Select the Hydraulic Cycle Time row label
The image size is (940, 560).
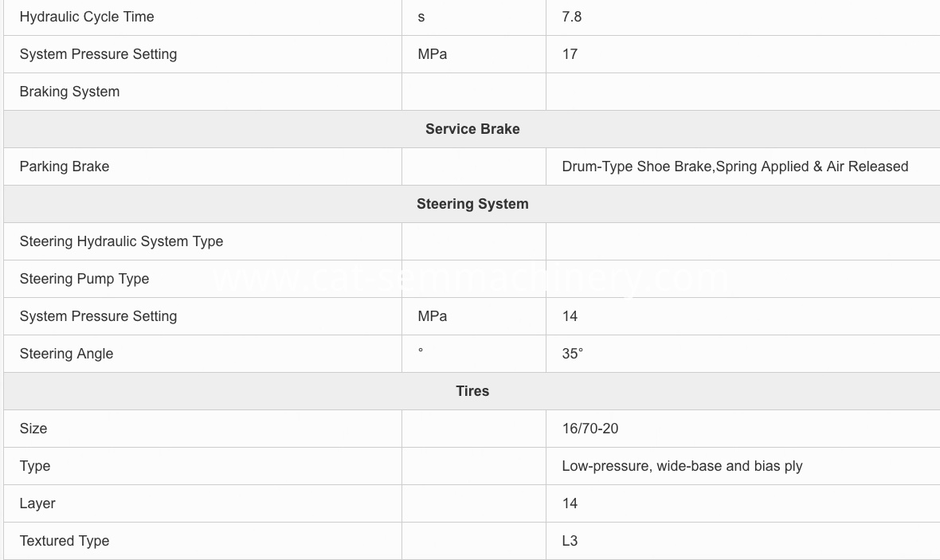tap(87, 17)
